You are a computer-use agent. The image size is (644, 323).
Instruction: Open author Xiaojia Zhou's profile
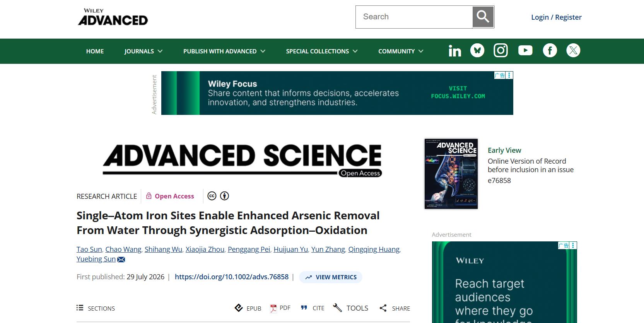pyautogui.click(x=205, y=250)
